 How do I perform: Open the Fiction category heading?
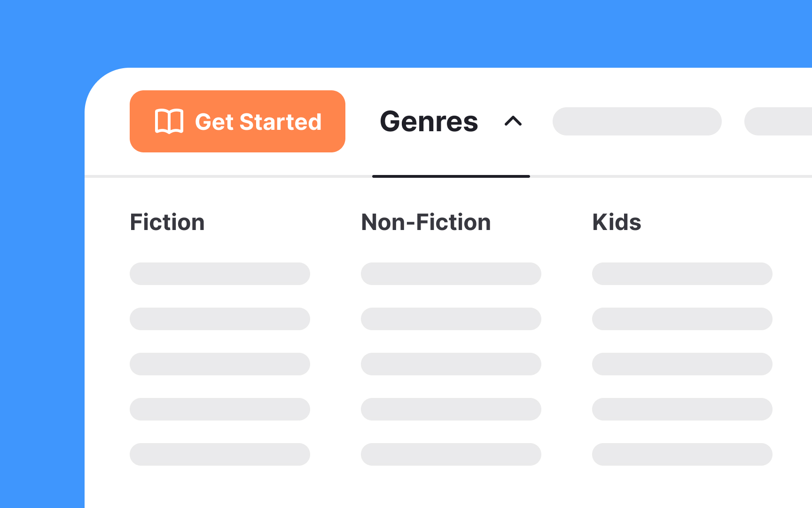click(167, 222)
